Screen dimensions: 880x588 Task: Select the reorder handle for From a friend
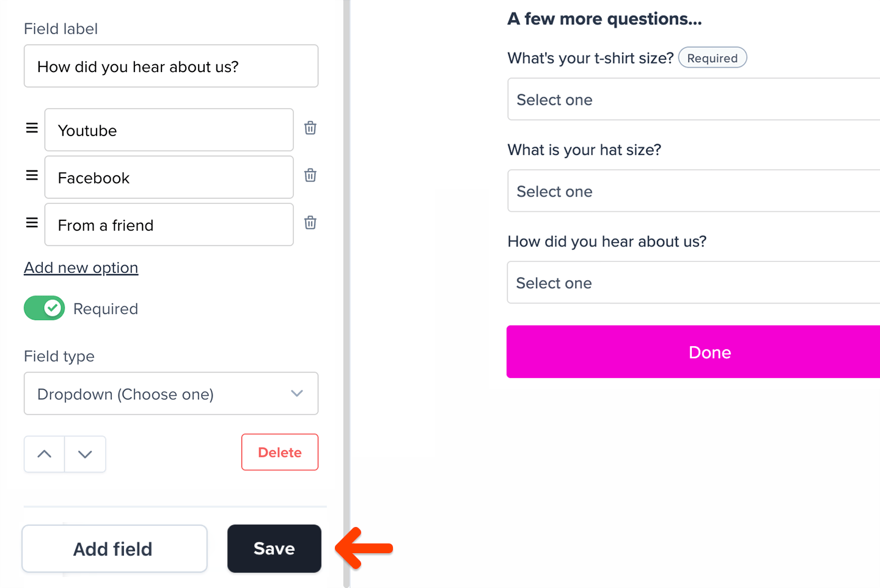[31, 222]
